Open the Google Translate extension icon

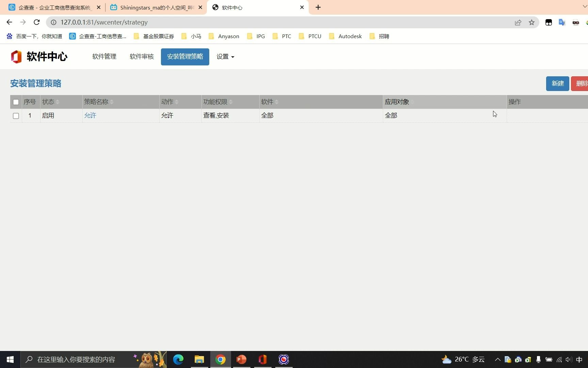click(x=562, y=22)
